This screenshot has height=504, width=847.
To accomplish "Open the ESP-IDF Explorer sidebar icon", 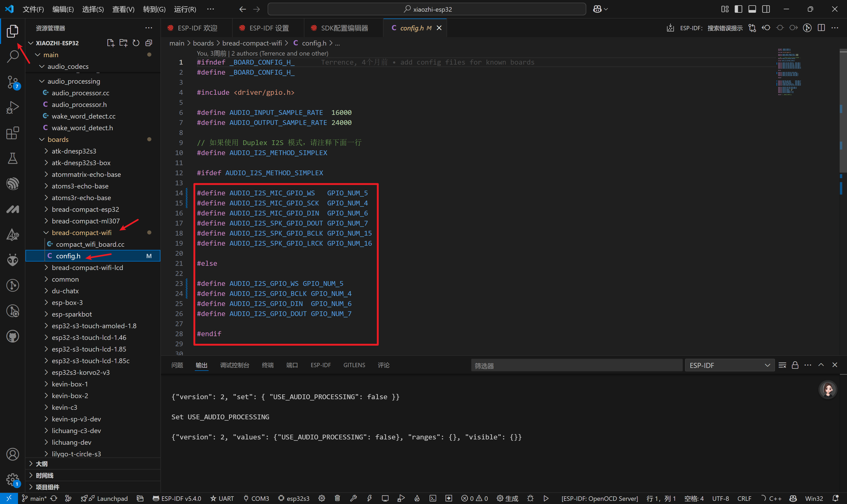I will point(12,184).
